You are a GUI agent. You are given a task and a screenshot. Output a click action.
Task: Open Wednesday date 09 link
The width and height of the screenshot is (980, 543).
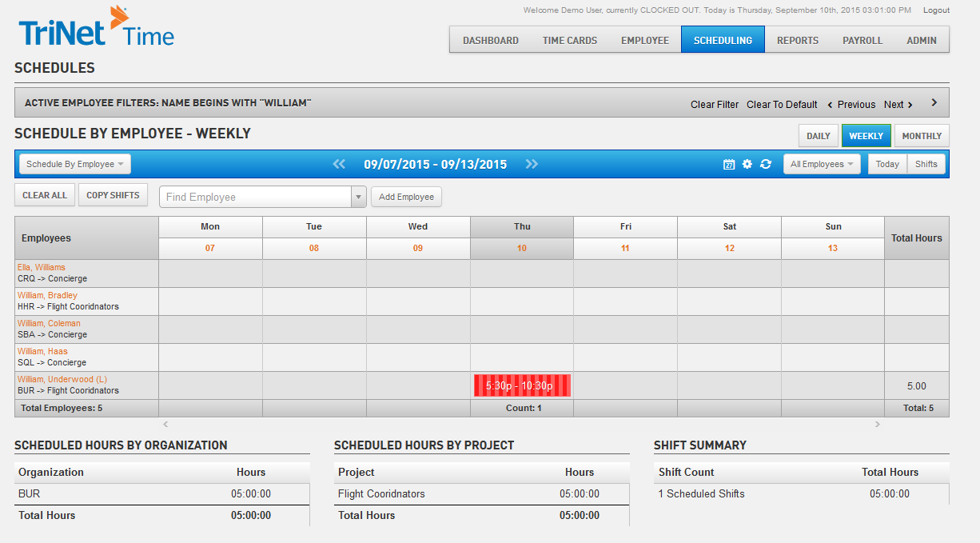tap(418, 248)
